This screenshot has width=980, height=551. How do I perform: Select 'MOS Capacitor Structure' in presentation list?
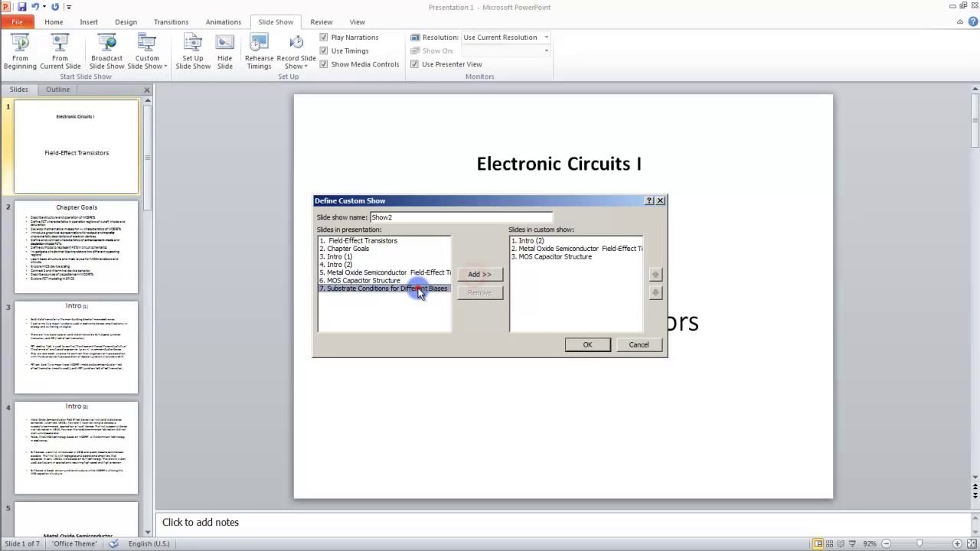click(x=384, y=280)
